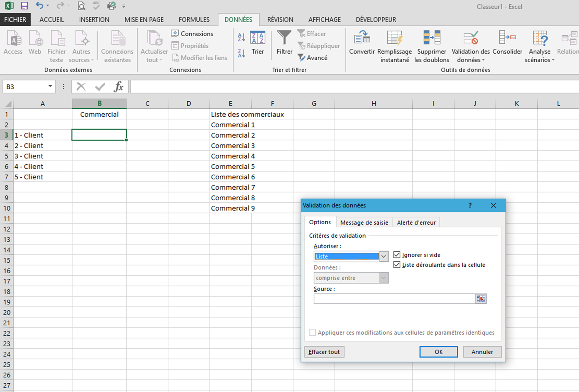The height and width of the screenshot is (392, 579).
Task: Open the RÉVISION ribbon tab
Action: pos(280,20)
